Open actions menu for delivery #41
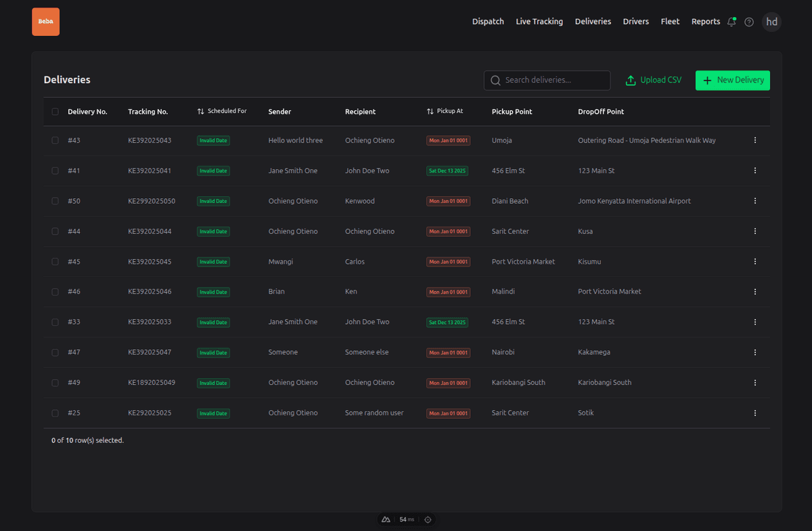This screenshot has width=812, height=531. [754, 170]
